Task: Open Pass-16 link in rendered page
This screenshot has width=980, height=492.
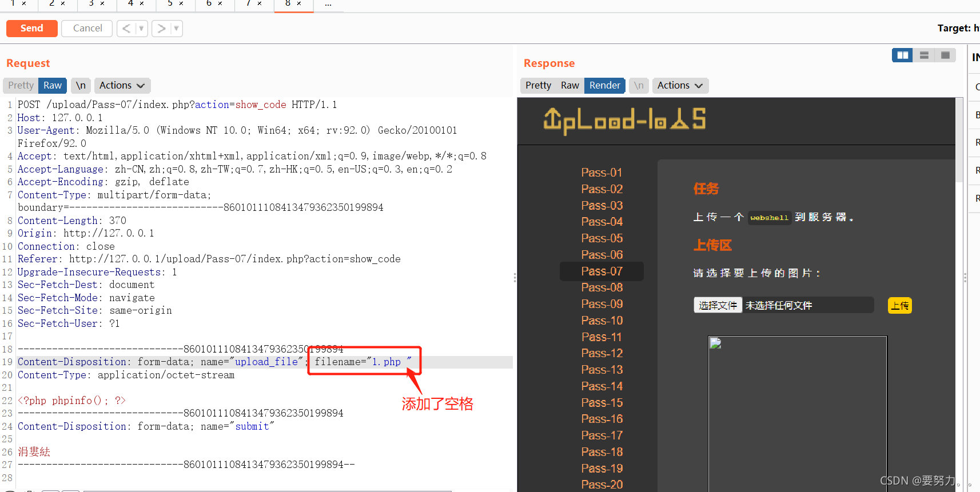Action: point(601,419)
